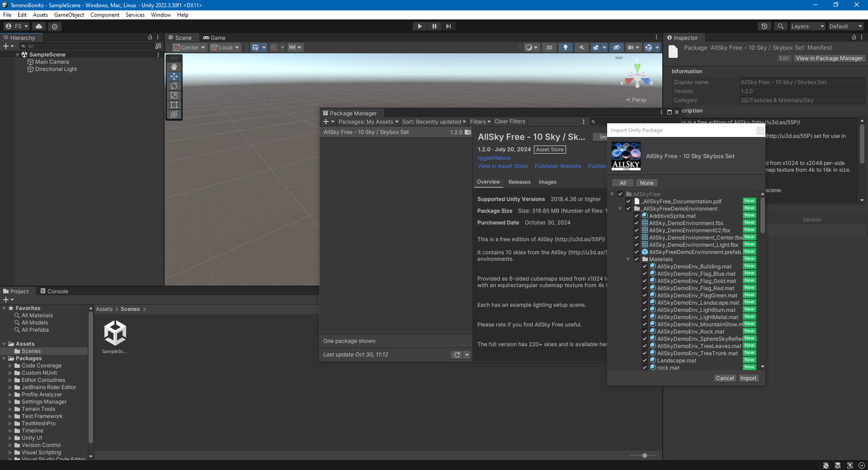
Task: Open the Component menu
Action: point(105,15)
